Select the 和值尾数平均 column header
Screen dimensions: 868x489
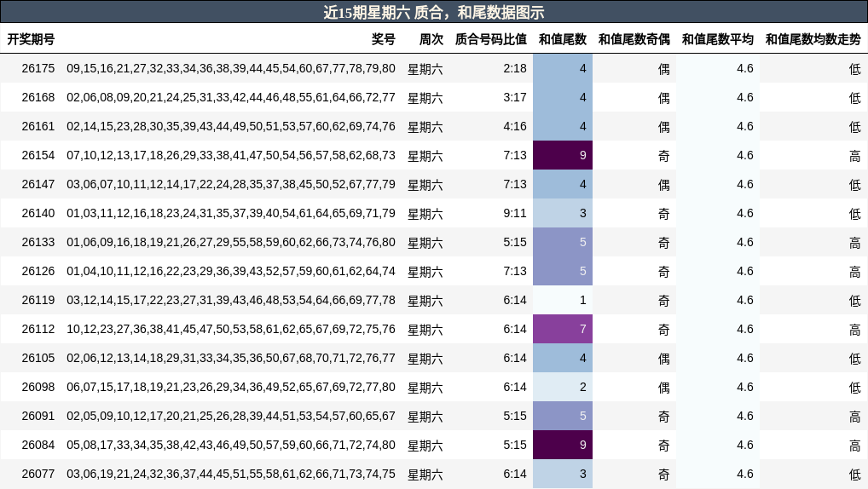click(717, 39)
